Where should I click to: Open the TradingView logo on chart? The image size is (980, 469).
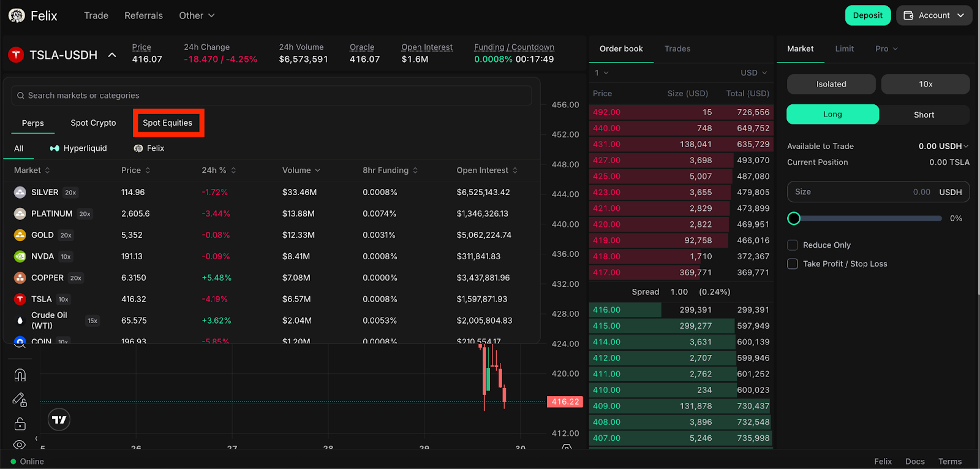coord(59,419)
